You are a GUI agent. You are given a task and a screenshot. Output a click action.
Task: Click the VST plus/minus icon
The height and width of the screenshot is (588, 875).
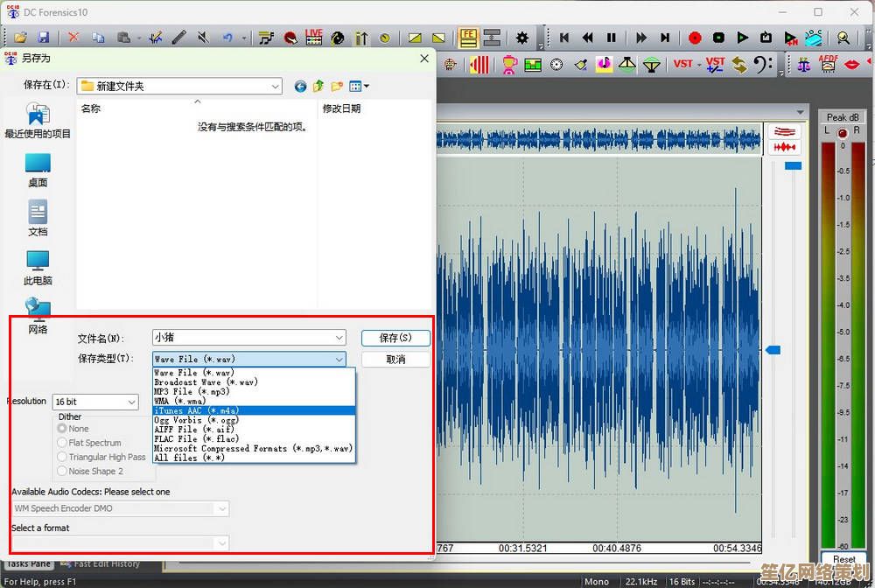(716, 65)
